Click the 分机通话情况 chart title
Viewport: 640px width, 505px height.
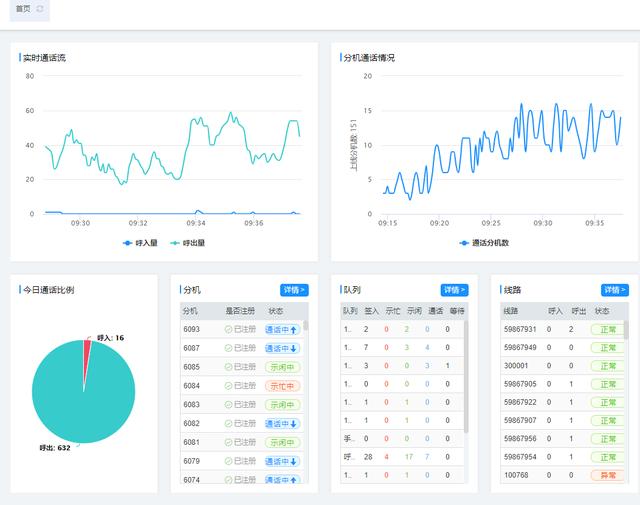click(369, 58)
